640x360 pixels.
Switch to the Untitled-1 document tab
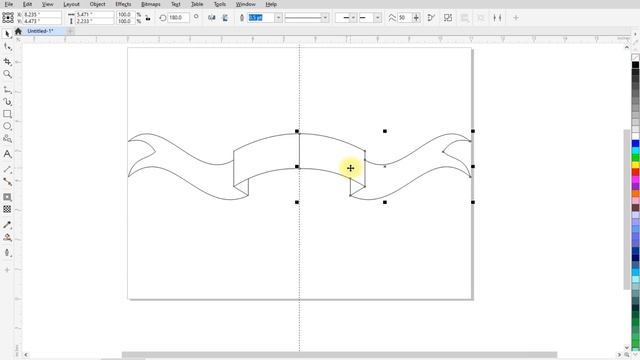[40, 31]
